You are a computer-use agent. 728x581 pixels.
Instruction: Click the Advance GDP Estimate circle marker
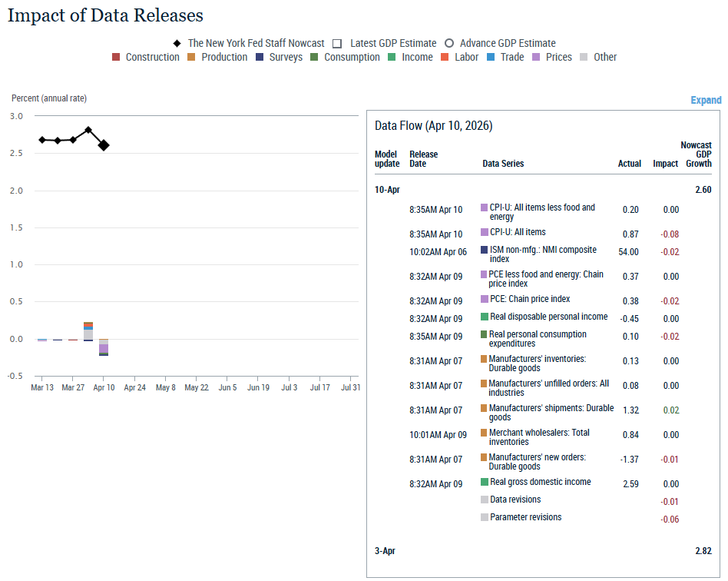[449, 44]
